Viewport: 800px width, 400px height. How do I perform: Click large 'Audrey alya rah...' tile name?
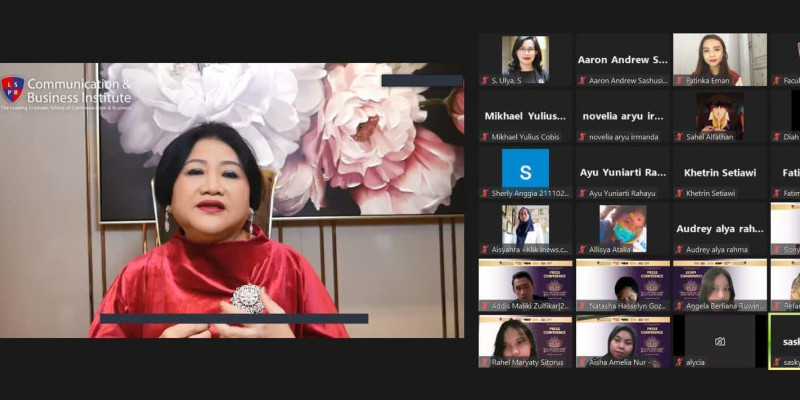point(720,229)
